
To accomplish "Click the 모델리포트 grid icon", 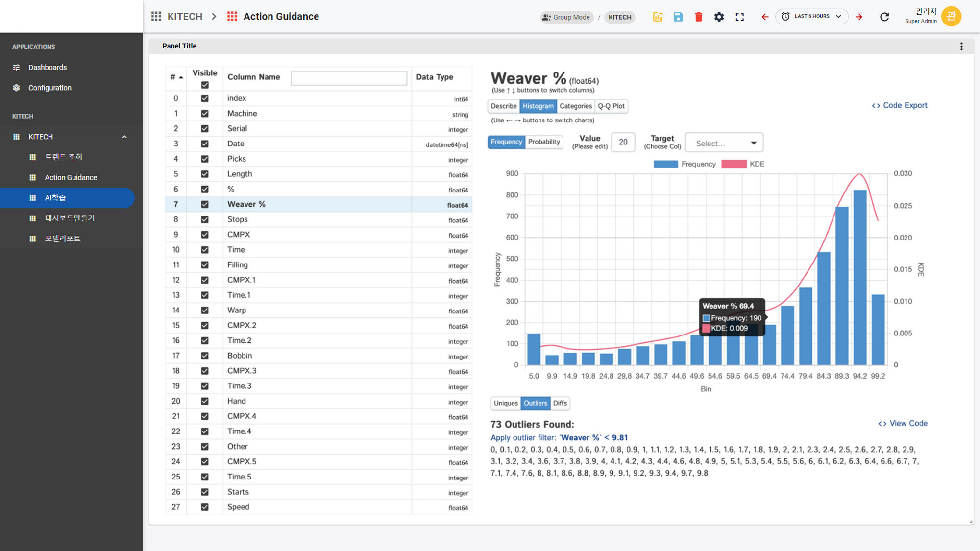I will (33, 239).
